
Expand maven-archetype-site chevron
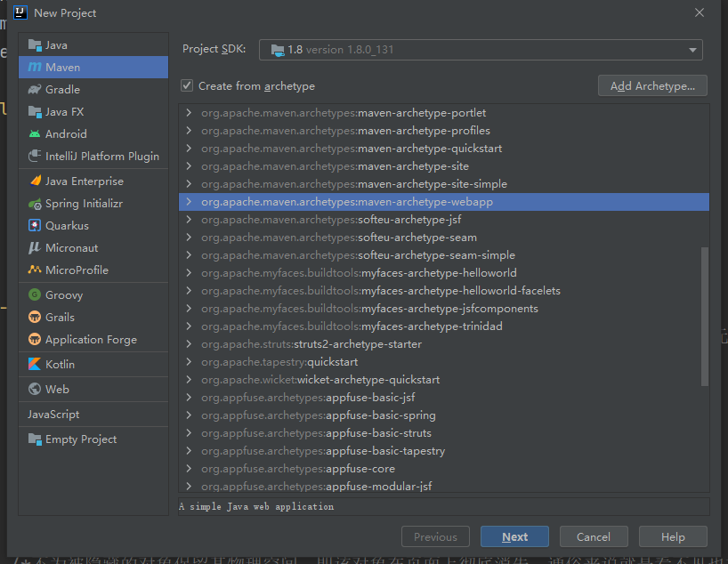[189, 166]
